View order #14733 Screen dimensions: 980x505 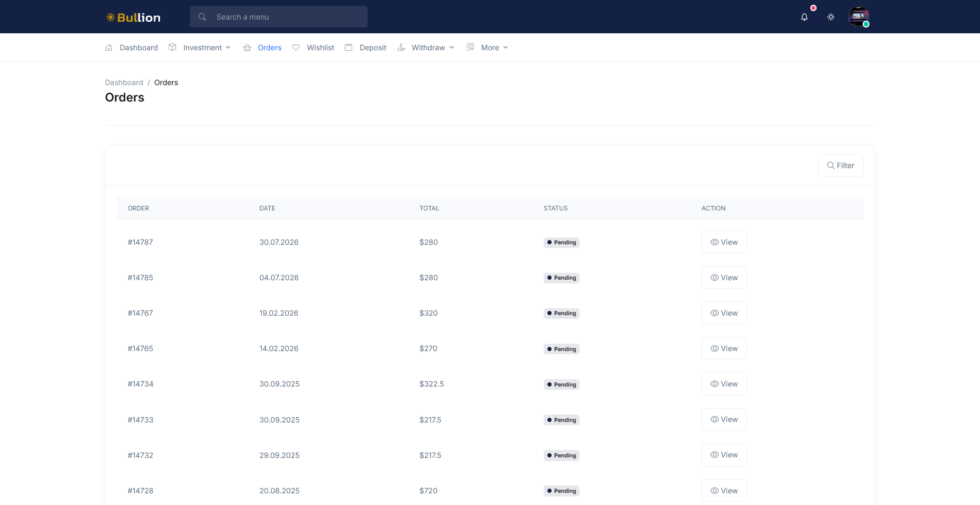(x=724, y=419)
